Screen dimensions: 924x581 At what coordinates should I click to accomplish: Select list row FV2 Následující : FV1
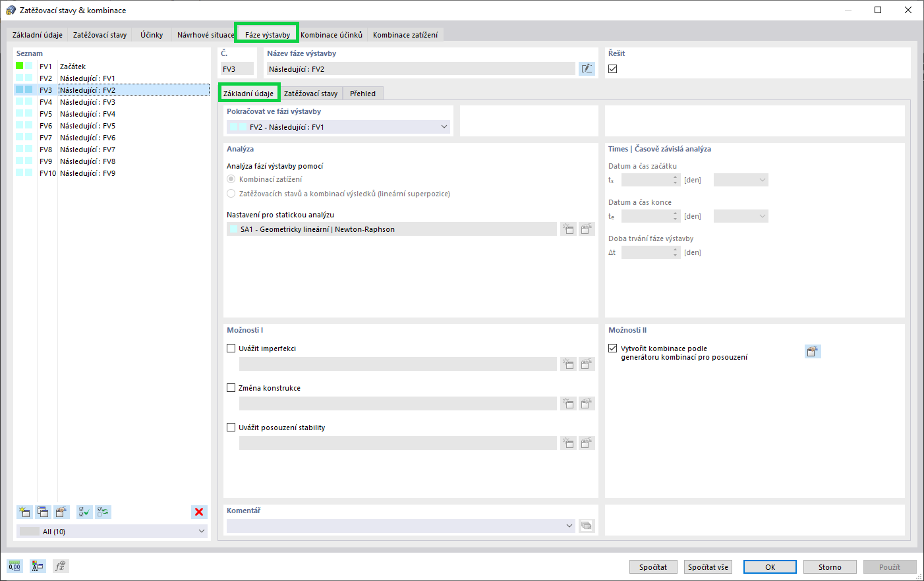point(111,78)
